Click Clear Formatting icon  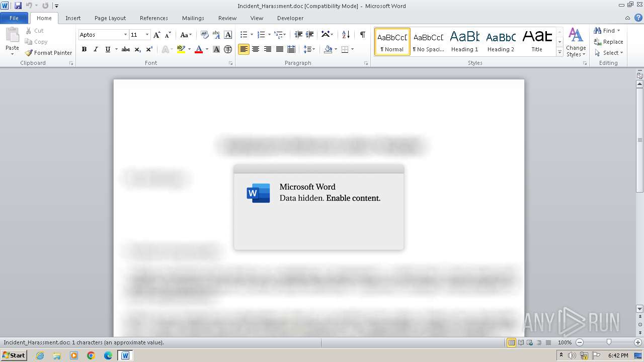[x=204, y=35]
